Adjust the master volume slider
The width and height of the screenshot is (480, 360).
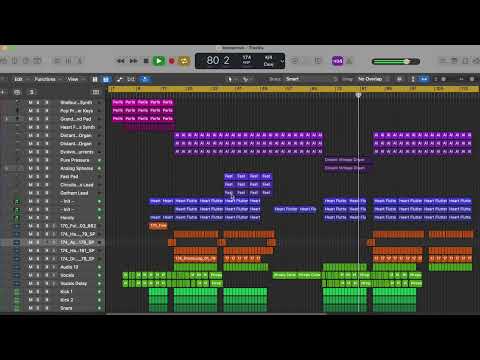pos(396,61)
